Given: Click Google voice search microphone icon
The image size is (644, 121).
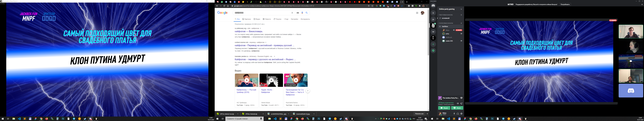Looking at the screenshot, I should point(302,13).
